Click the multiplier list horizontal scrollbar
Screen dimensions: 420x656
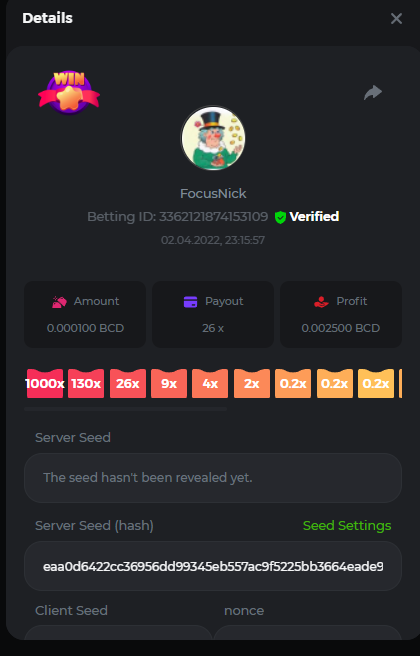point(125,409)
